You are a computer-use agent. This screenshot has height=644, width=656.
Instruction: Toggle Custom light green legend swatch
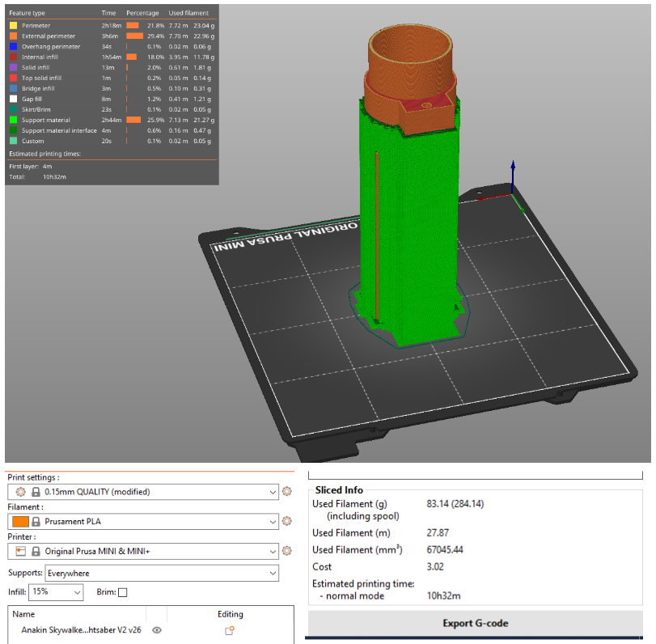tap(14, 141)
